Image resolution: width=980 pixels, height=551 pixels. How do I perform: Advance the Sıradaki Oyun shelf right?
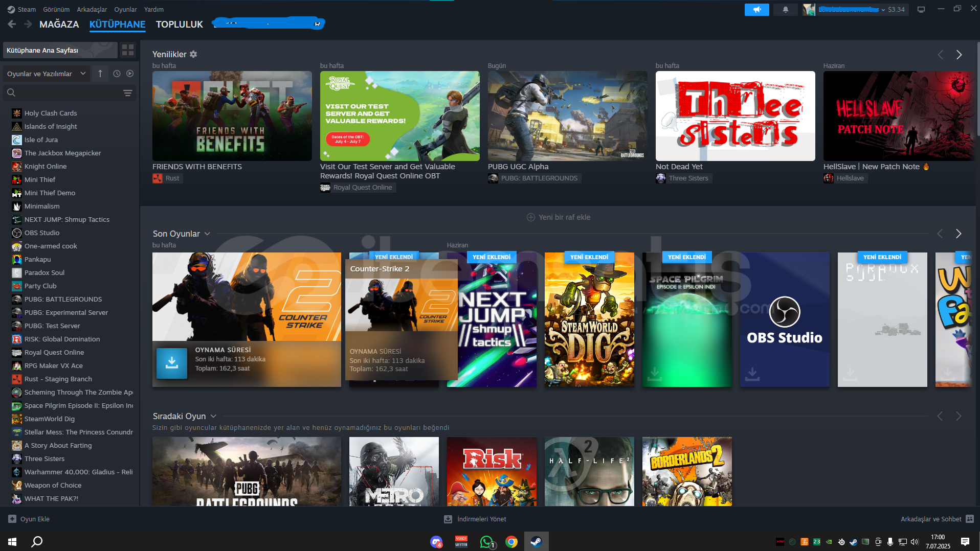pyautogui.click(x=959, y=416)
